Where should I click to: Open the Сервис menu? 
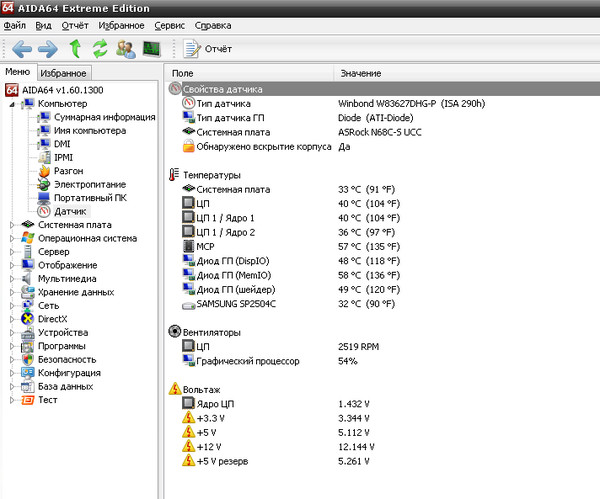tap(167, 24)
